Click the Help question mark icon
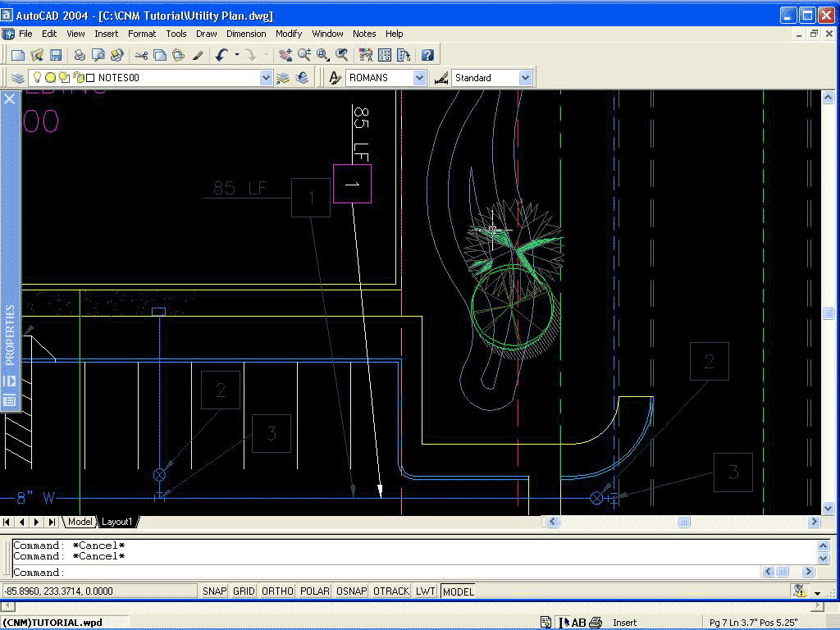 click(x=427, y=55)
